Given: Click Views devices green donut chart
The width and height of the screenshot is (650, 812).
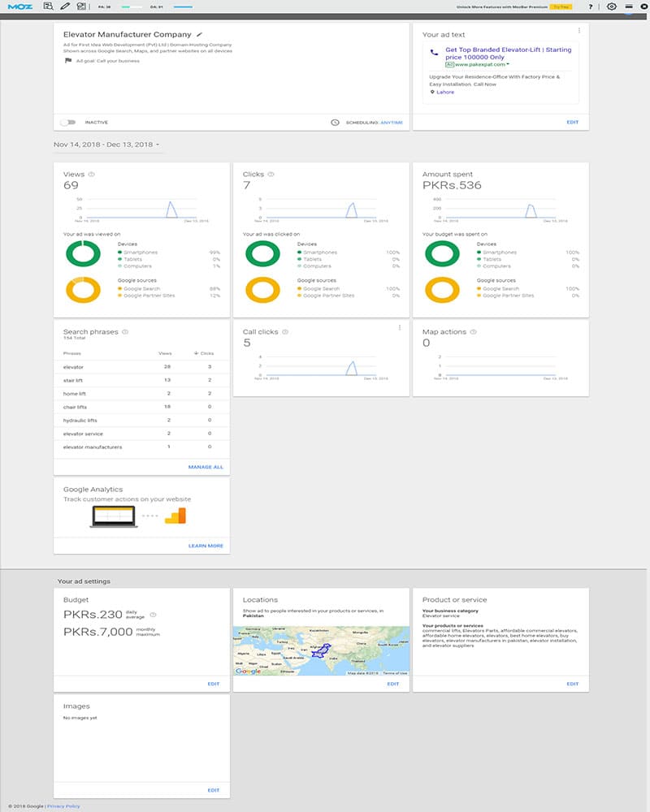Looking at the screenshot, I should [x=83, y=253].
